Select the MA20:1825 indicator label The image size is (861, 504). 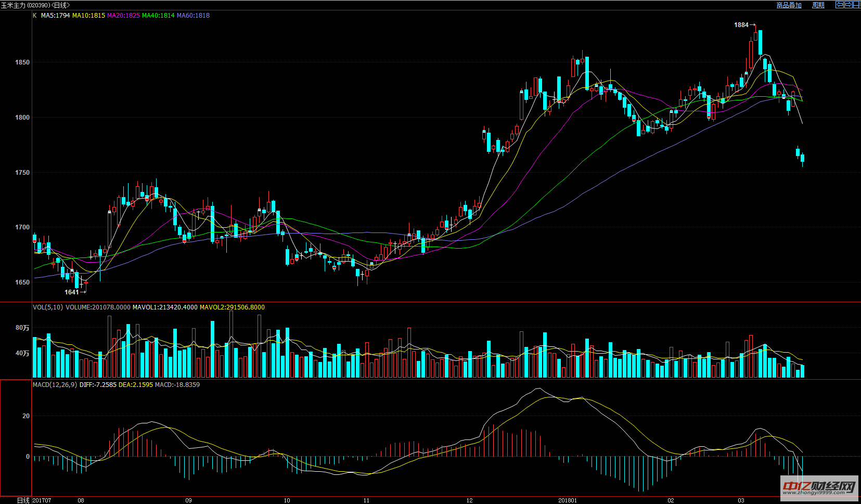(x=123, y=16)
